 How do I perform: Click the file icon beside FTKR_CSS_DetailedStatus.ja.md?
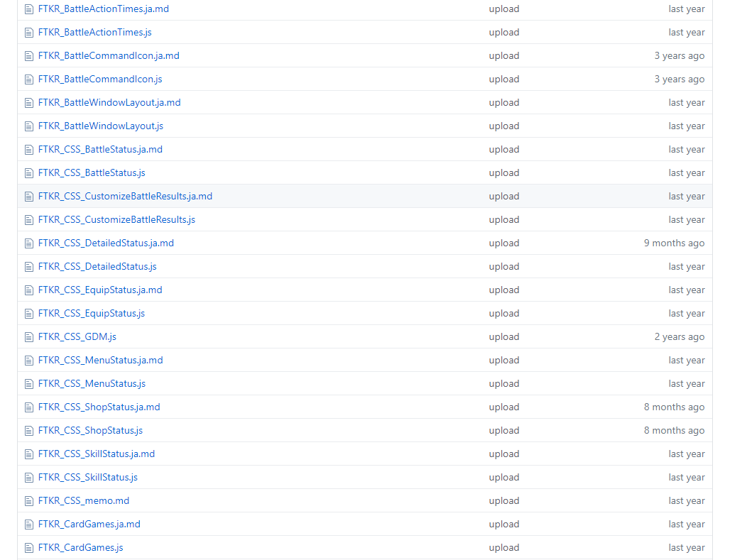[x=29, y=243]
